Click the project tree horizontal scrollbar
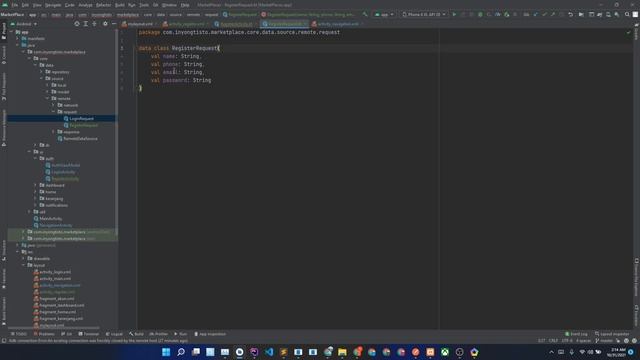 click(x=53, y=328)
